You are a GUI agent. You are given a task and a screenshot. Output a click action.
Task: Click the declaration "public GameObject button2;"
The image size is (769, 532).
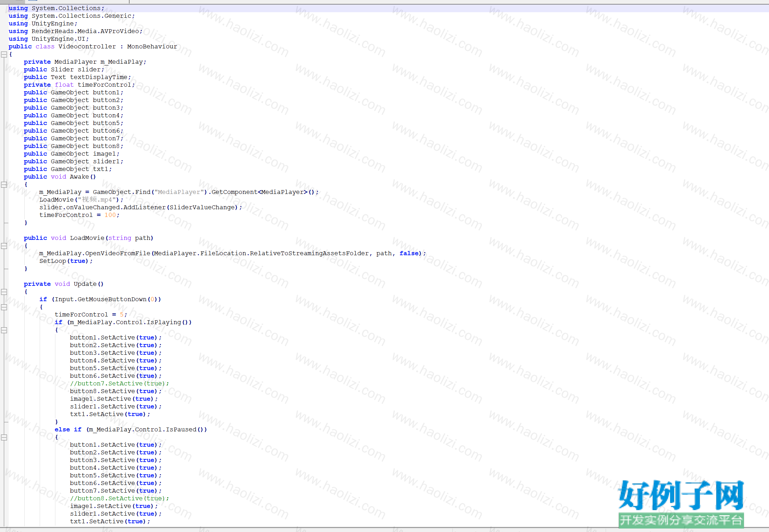pyautogui.click(x=74, y=100)
